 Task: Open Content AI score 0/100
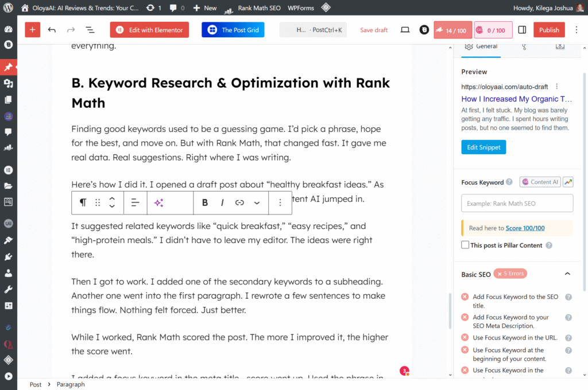[x=493, y=30]
